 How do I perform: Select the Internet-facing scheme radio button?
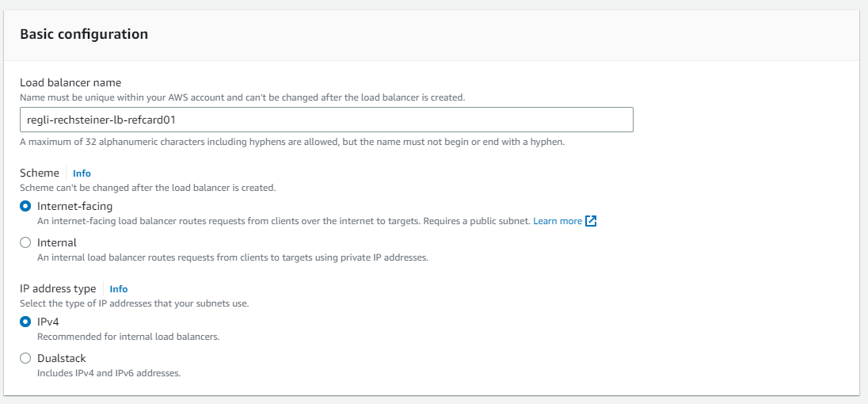pos(25,207)
